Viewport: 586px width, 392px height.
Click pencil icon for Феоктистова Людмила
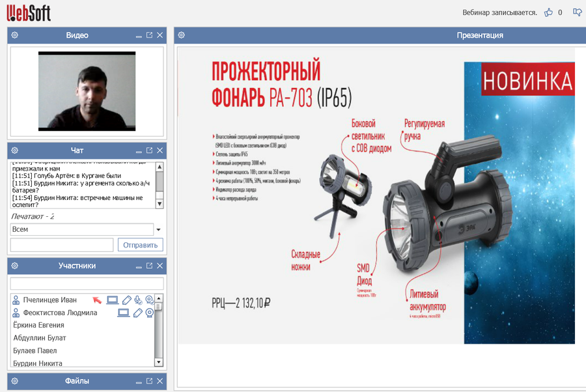click(x=138, y=313)
